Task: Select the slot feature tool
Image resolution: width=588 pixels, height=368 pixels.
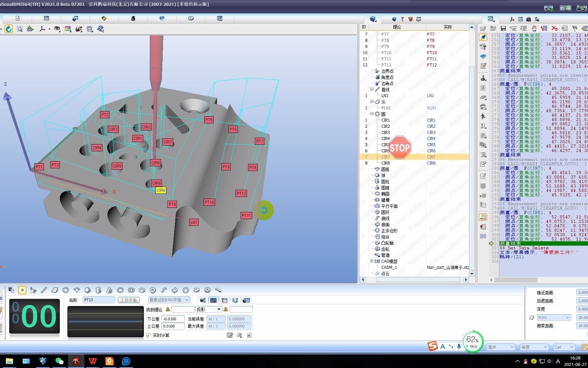Action: click(x=131, y=290)
